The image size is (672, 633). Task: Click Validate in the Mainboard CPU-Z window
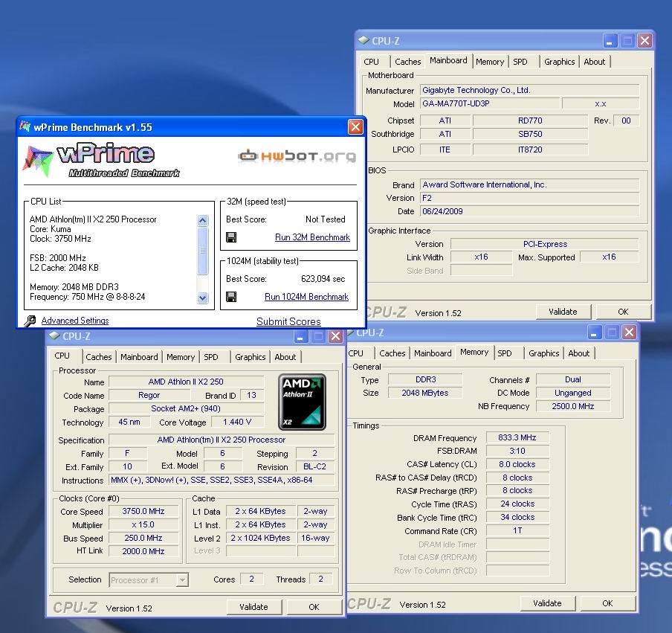coord(563,312)
